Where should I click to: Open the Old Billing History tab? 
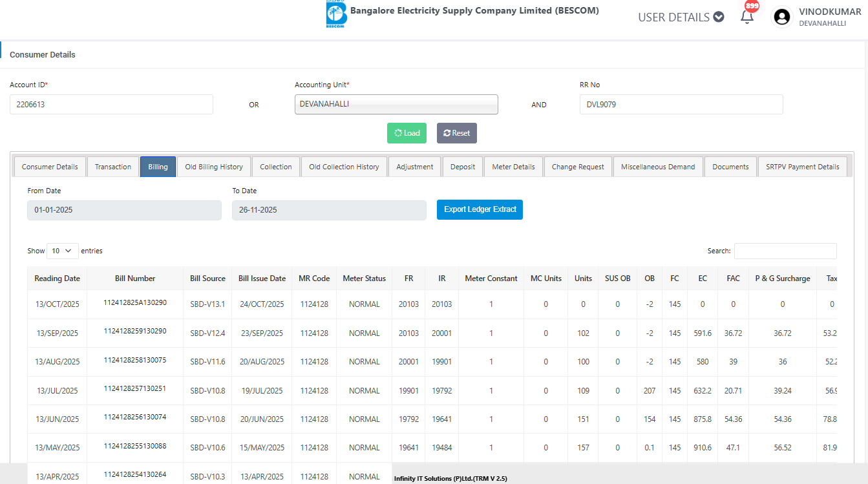click(214, 167)
